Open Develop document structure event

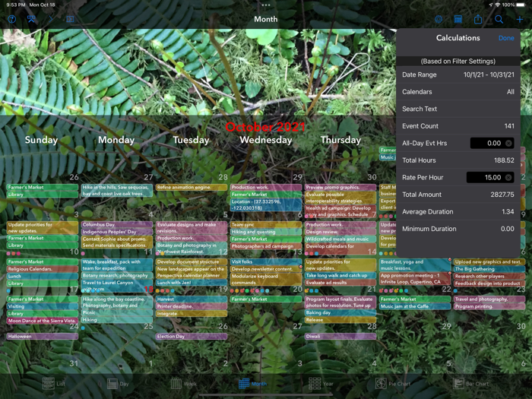coord(192,262)
